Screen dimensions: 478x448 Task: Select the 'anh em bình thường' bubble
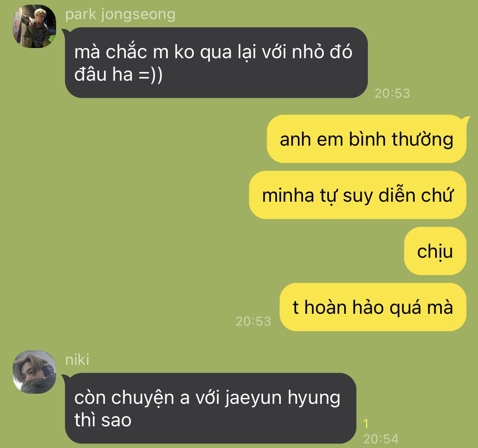[366, 139]
